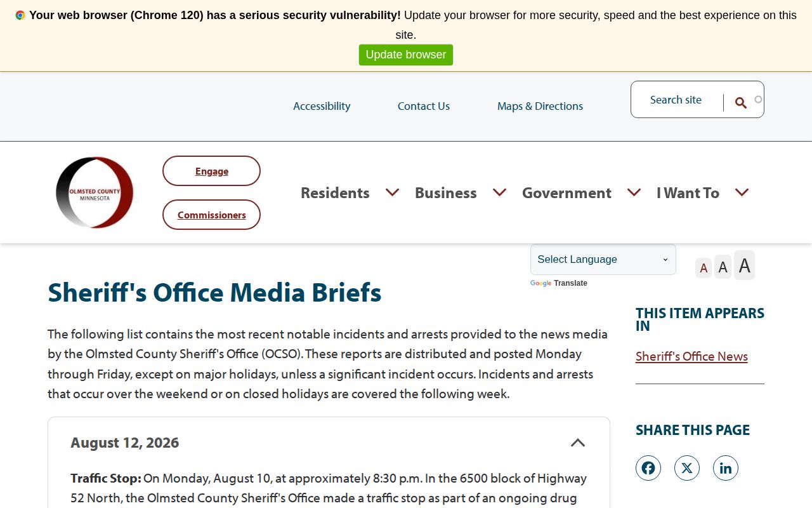This screenshot has width=812, height=508.
Task: Focus the Search site field
Action: 679,100
